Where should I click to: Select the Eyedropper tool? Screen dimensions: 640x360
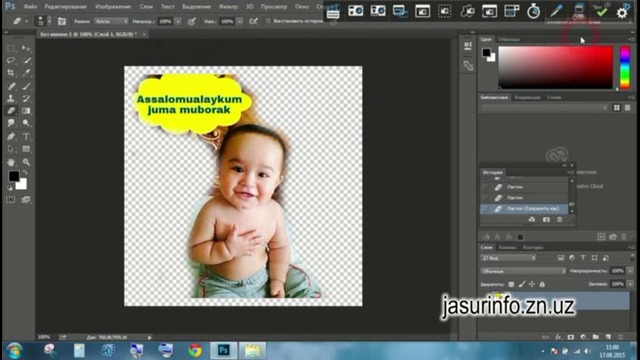click(x=26, y=73)
